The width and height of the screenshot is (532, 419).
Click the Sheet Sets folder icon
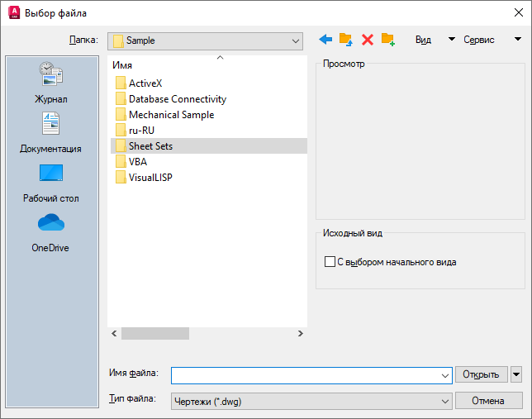click(121, 145)
